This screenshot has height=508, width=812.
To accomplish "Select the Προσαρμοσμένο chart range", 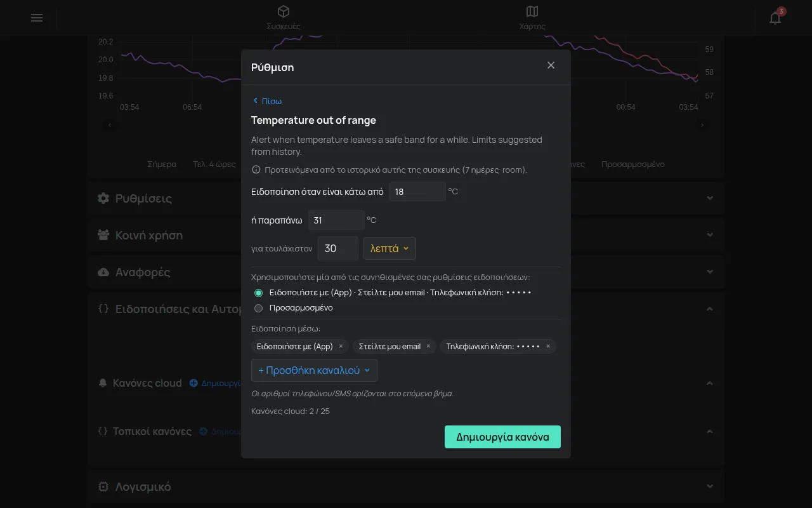I will click(633, 164).
